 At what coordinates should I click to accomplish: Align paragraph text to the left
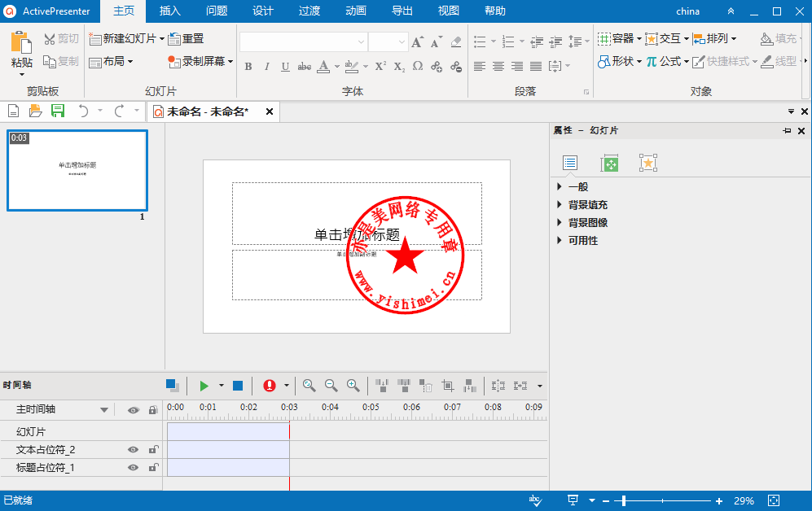click(480, 66)
